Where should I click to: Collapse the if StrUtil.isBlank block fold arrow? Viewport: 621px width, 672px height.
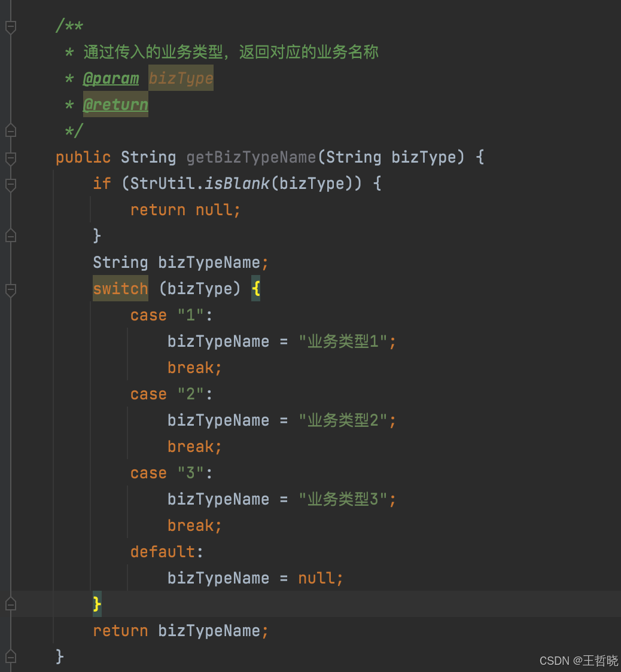click(x=10, y=185)
